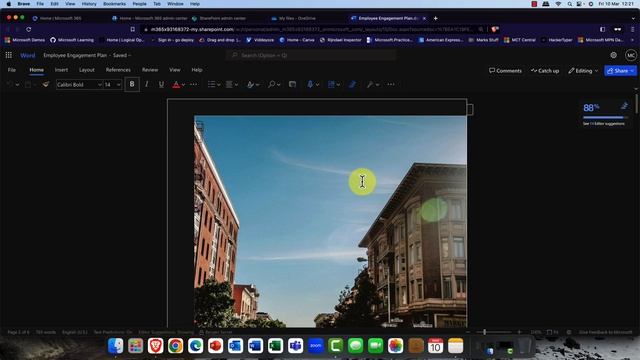Switch to the View ribbon tab
Screen dimensions: 640x360
pyautogui.click(x=175, y=70)
